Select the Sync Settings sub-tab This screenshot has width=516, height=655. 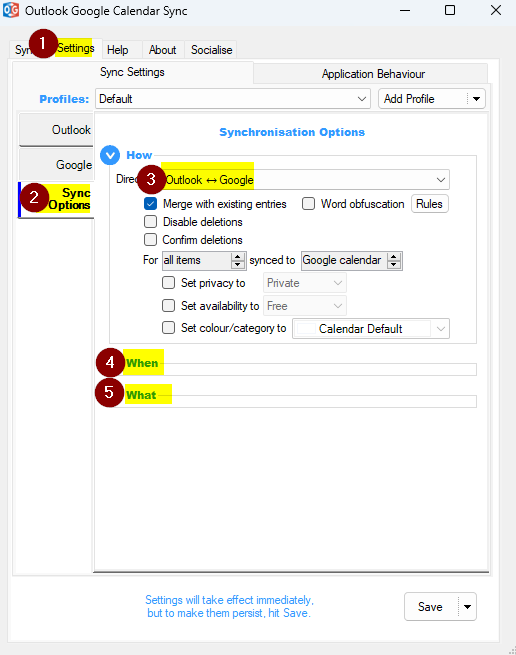tap(132, 72)
